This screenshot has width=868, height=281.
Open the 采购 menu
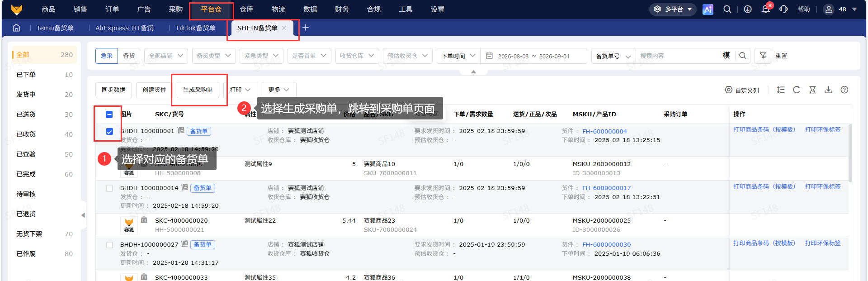(176, 9)
